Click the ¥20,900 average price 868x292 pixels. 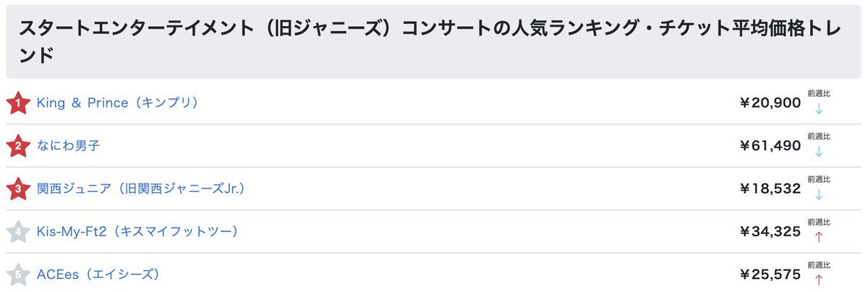coord(770,103)
